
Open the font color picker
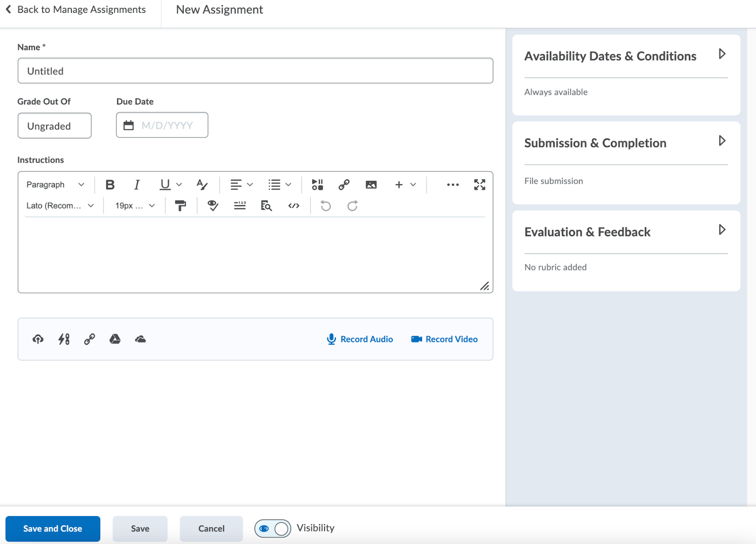202,184
